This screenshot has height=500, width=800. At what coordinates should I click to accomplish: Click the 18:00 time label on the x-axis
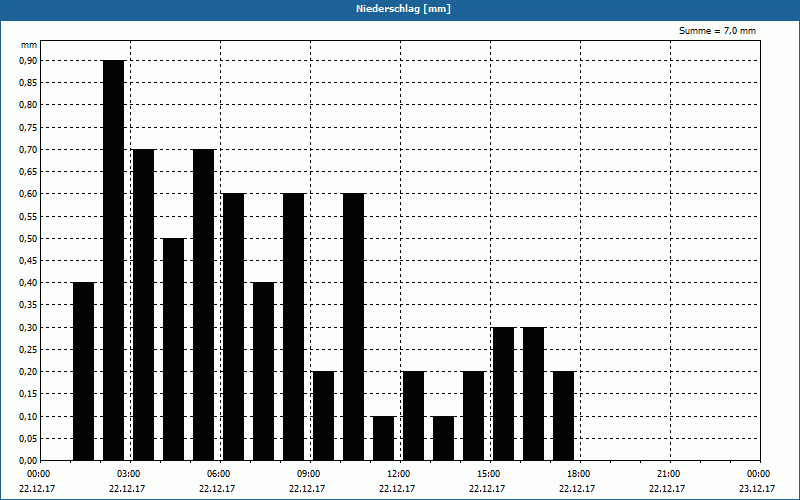pyautogui.click(x=579, y=474)
